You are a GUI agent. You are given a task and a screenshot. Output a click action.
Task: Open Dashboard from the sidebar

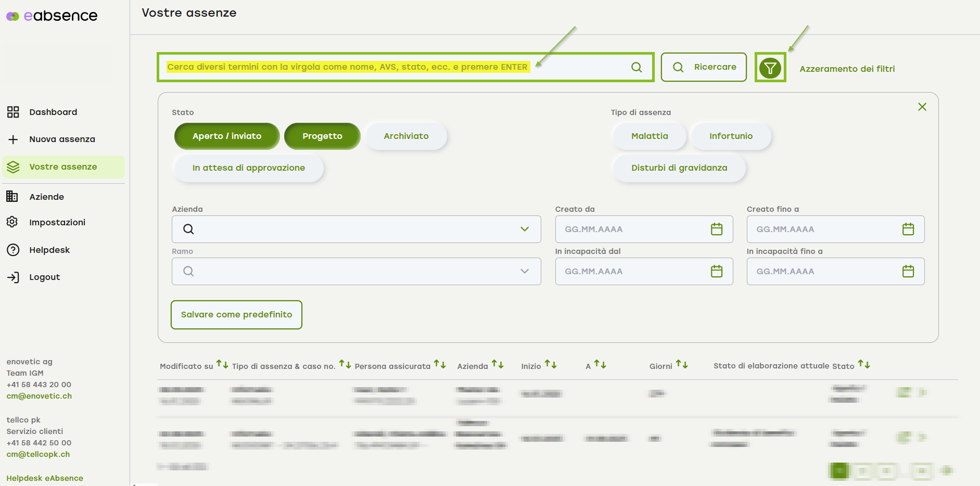coord(53,112)
